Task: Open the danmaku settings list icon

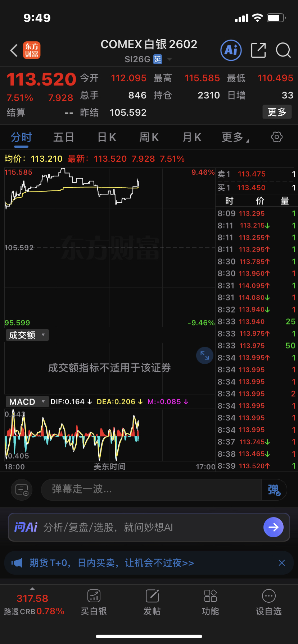Action: point(22,490)
